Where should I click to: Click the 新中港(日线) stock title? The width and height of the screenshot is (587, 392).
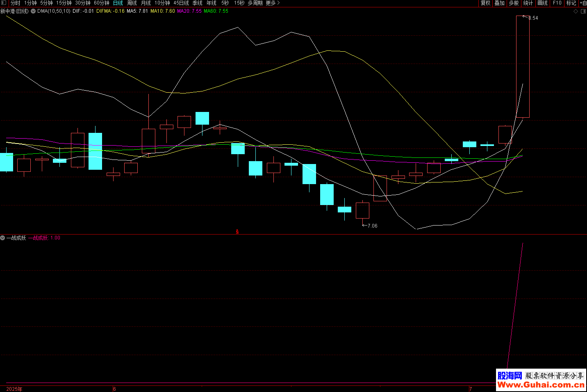pos(14,11)
